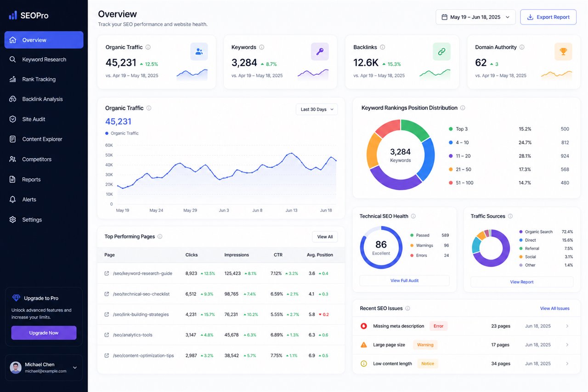Open external link icon for /seo/analytics-tools

coord(107,335)
